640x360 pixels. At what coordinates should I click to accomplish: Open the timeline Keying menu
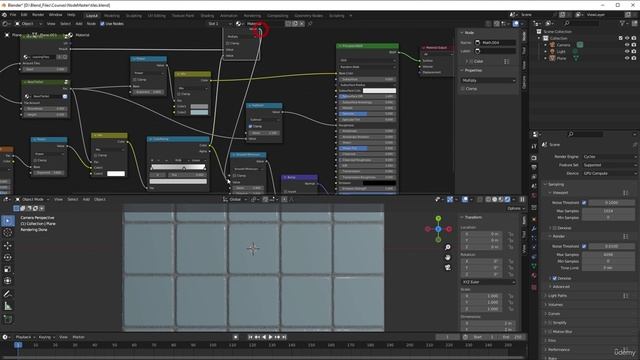click(x=46, y=337)
